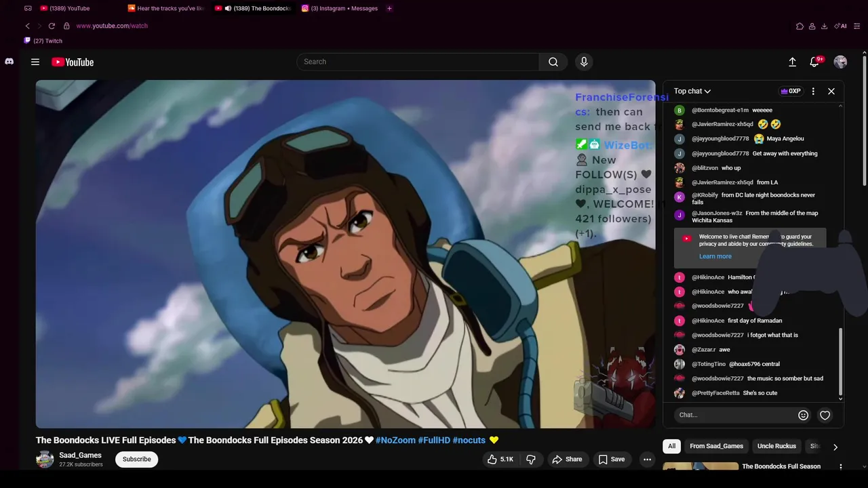Select Uncle Ruckus filter chip
This screenshot has height=488, width=868.
click(x=776, y=446)
